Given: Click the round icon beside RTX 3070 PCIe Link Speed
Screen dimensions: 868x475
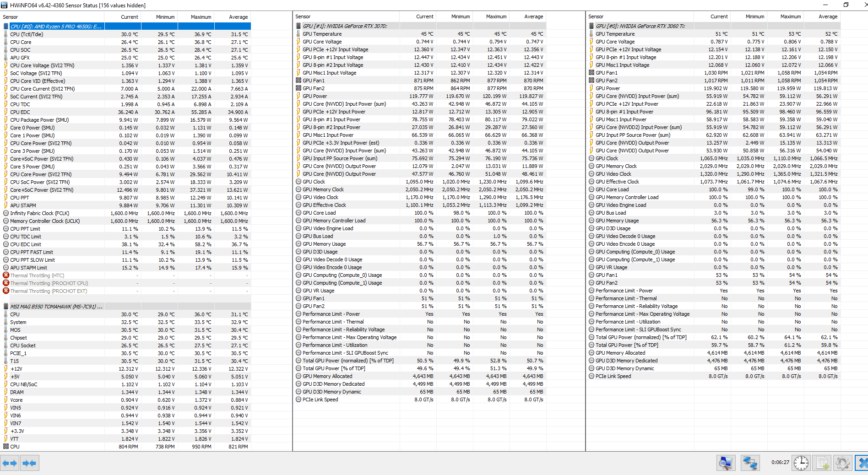Looking at the screenshot, I should 298,399.
